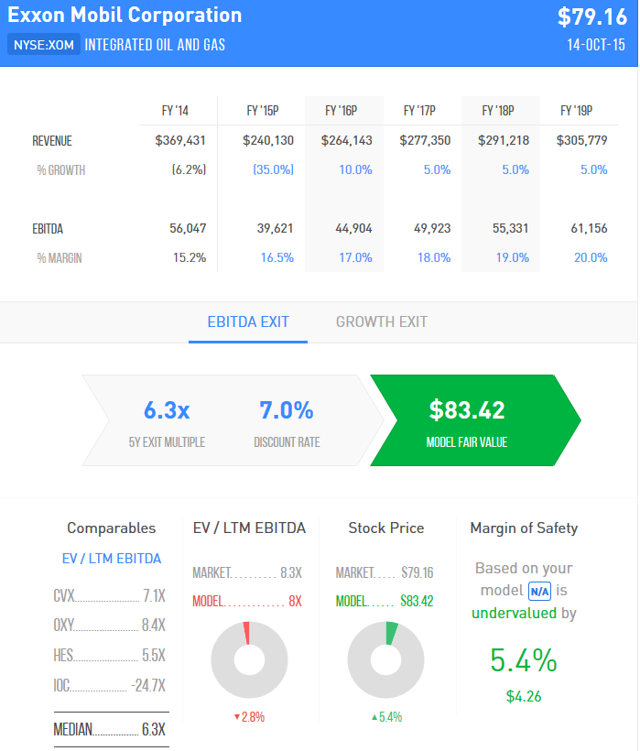Screen dimensions: 640x751
Task: Click FY '16P revenue $264,143
Action: [347, 140]
